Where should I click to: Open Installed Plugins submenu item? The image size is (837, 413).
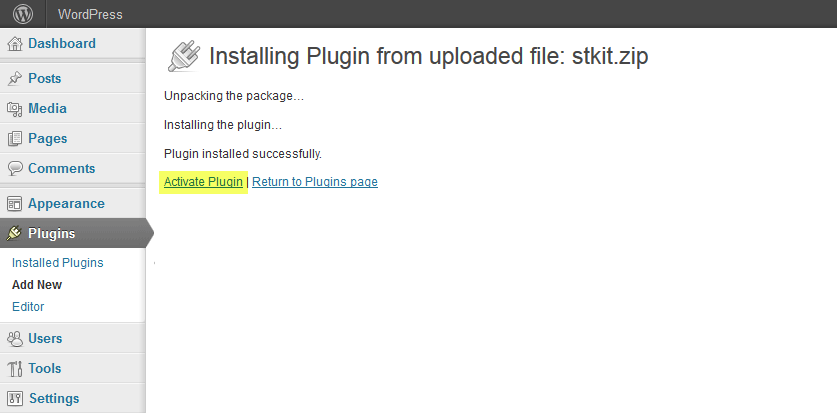pyautogui.click(x=58, y=263)
